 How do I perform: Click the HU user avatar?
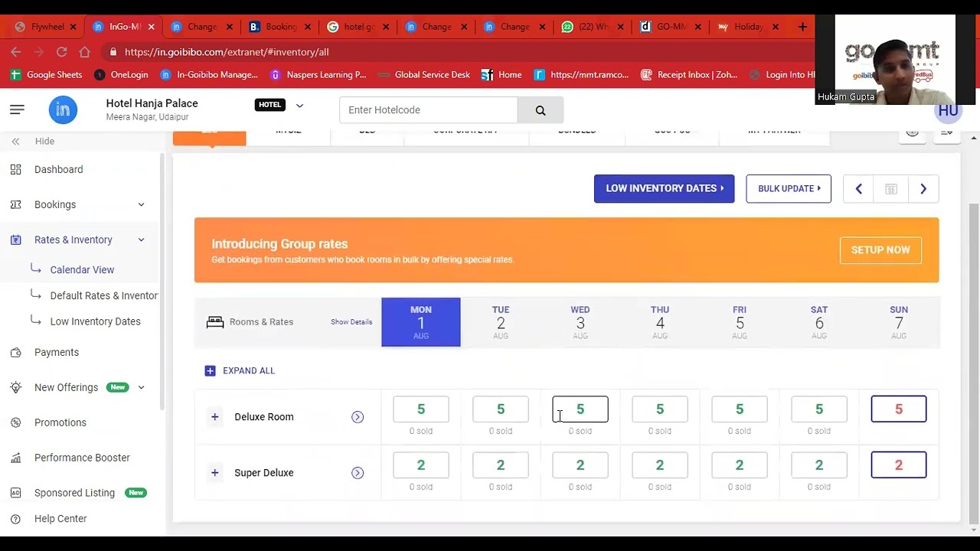tap(948, 111)
